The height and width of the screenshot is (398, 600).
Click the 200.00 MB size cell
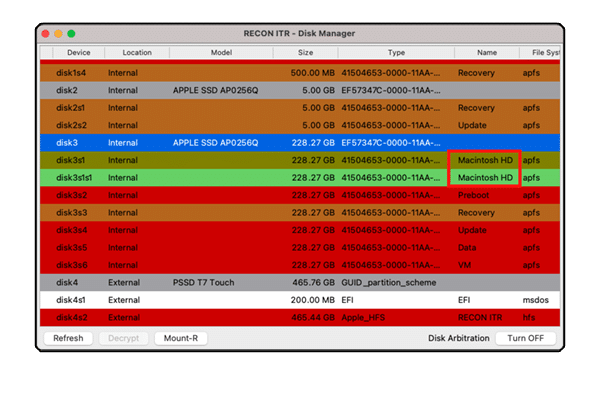click(x=313, y=300)
